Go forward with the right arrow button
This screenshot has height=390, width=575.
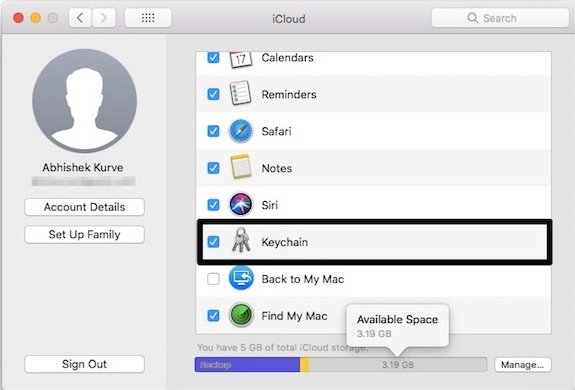[x=104, y=18]
